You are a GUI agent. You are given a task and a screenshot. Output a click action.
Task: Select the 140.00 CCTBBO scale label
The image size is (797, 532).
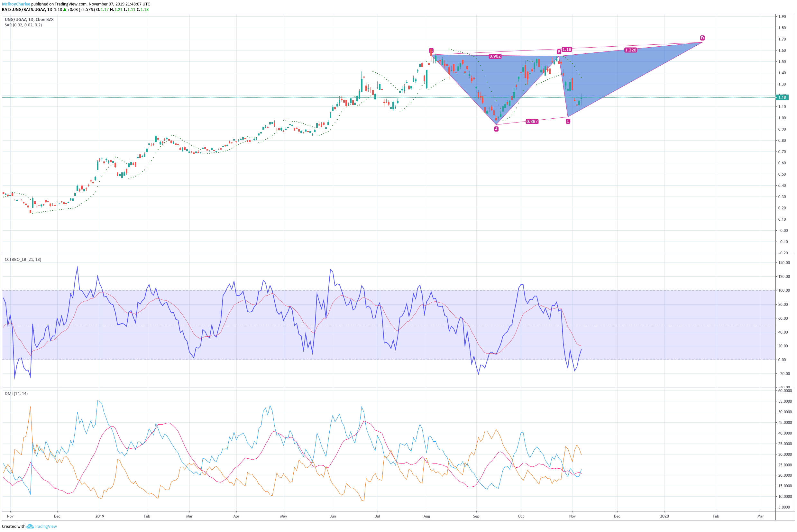coord(784,262)
